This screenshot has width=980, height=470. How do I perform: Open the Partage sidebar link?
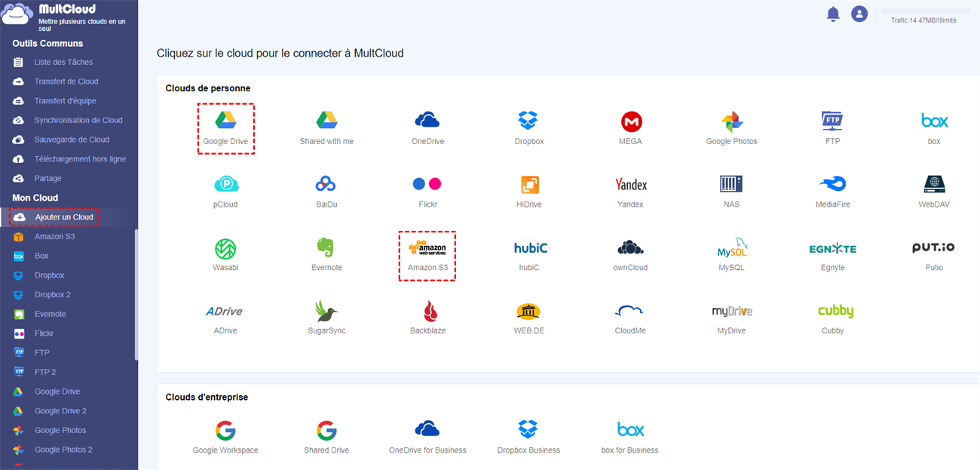coord(47,178)
